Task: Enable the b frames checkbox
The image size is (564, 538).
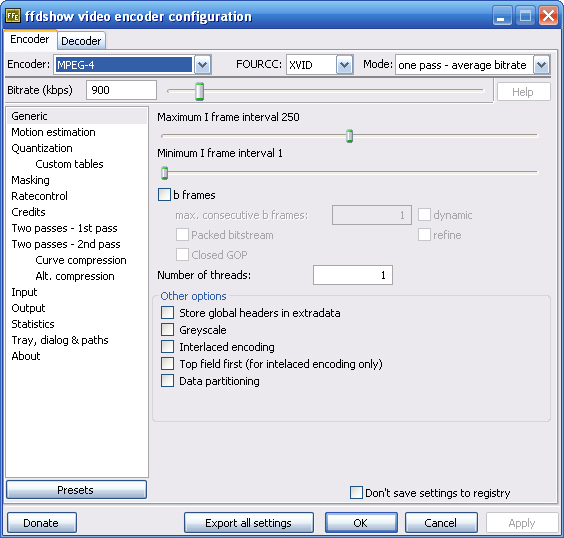Action: [x=164, y=195]
